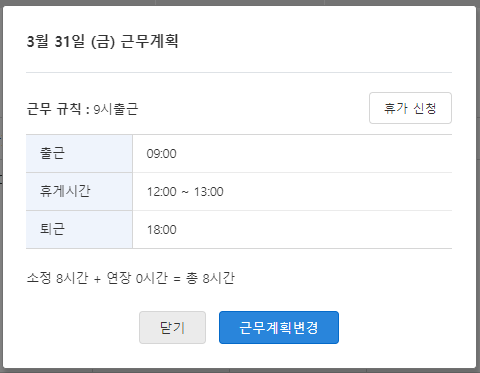
Task: Select the 9시출근 rule value
Action: coord(116,109)
